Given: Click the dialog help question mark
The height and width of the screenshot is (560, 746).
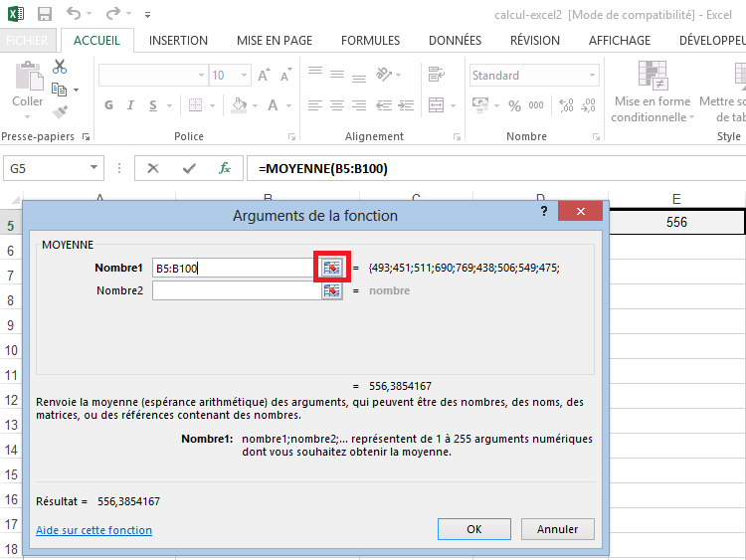Looking at the screenshot, I should point(544,211).
